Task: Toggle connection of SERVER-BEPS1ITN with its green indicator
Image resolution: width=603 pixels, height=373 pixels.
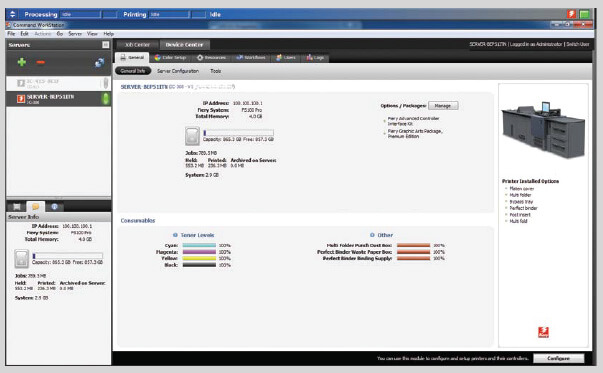Action: pos(105,99)
